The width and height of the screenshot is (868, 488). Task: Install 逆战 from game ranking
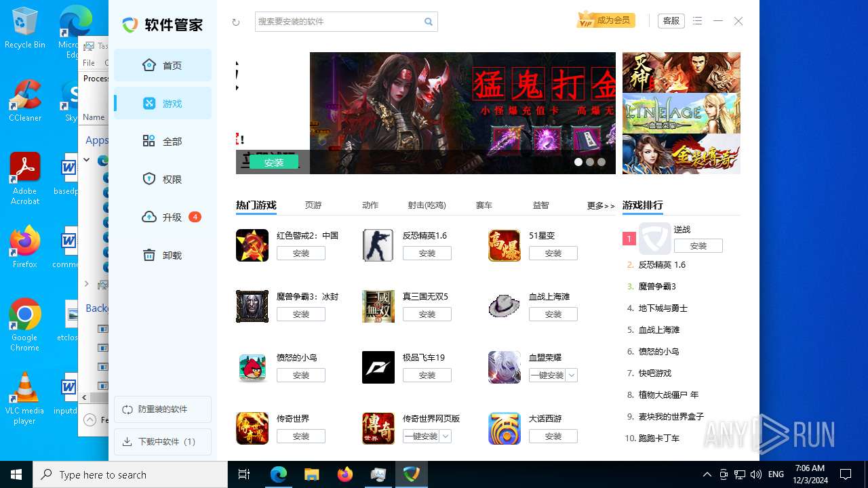(x=698, y=245)
